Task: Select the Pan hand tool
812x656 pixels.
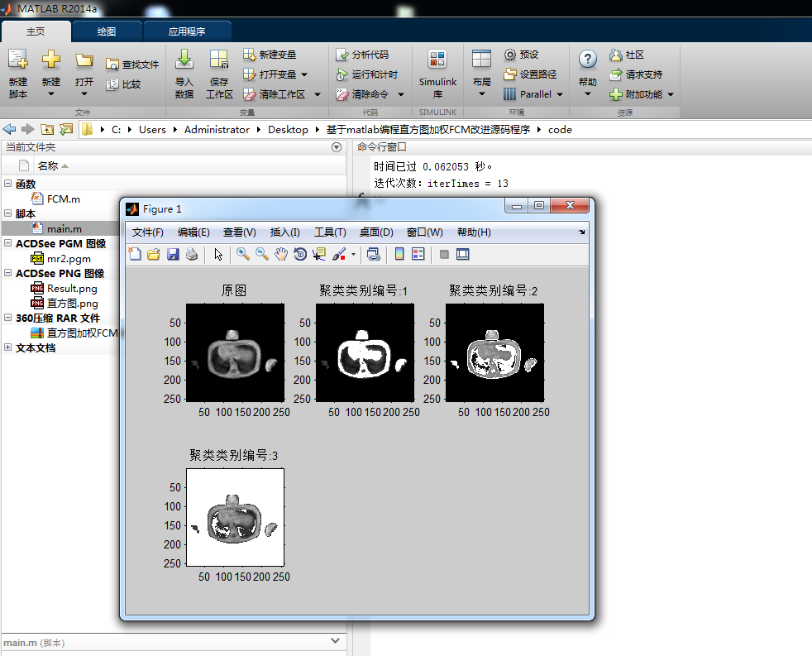Action: point(281,254)
